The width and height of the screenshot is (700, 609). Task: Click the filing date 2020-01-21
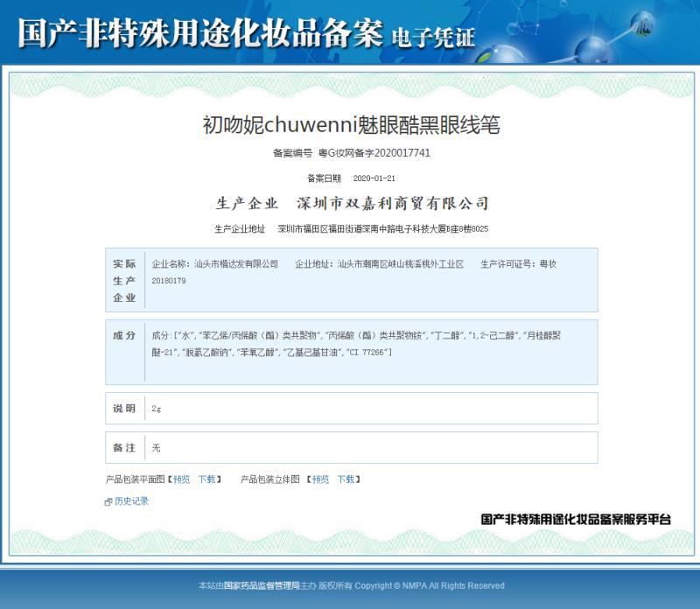[374, 178]
